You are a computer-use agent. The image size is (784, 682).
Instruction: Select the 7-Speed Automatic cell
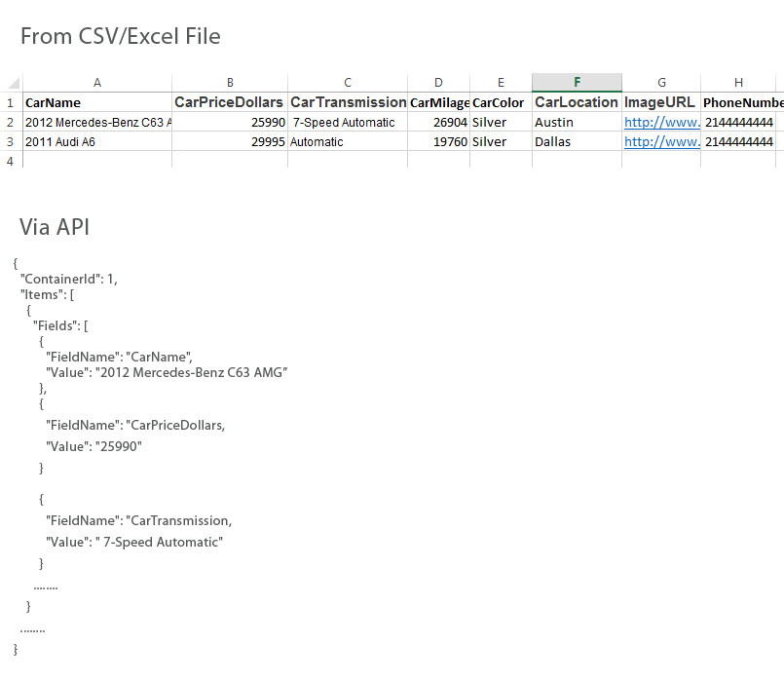click(x=348, y=122)
